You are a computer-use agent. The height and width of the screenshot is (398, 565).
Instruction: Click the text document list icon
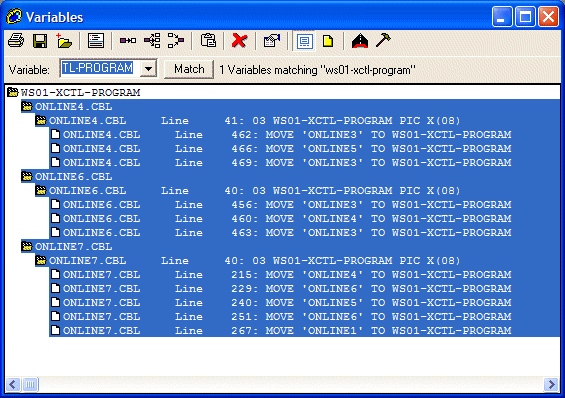point(96,41)
